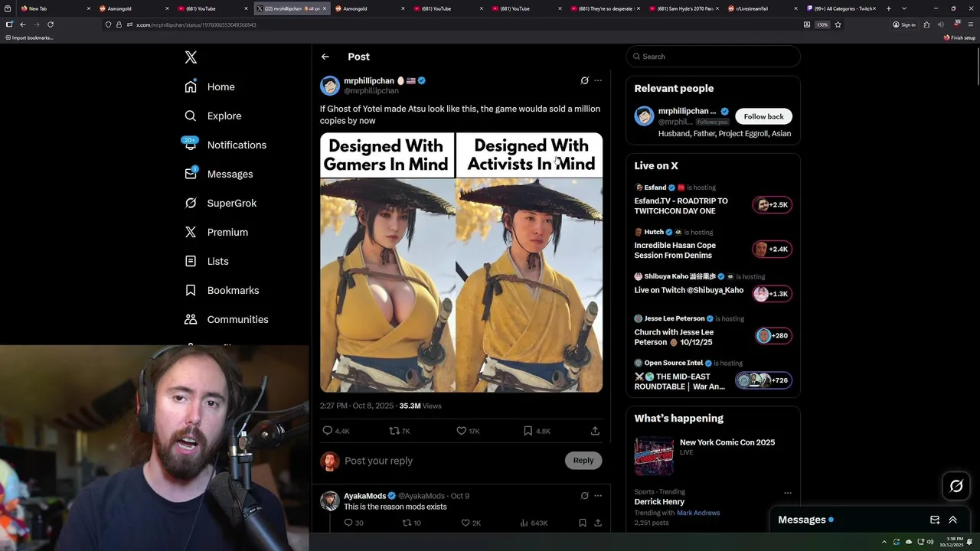Open the more options menu on mrphillipchan's post

[x=598, y=80]
